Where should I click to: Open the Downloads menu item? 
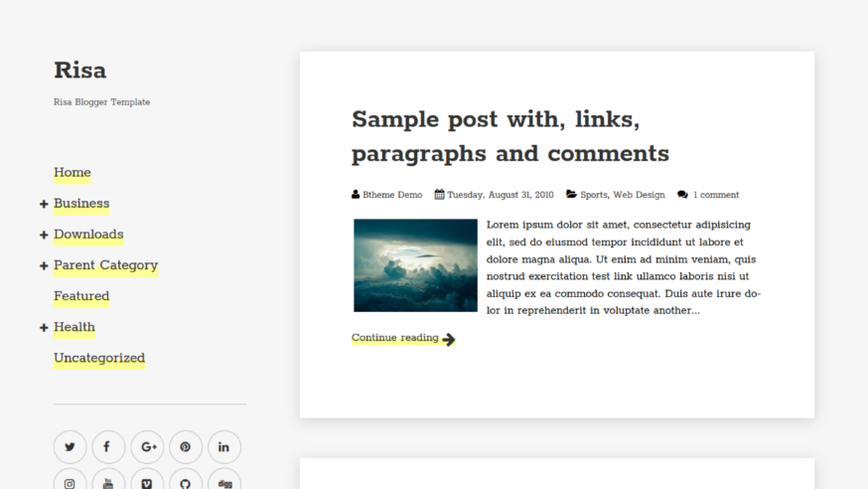pyautogui.click(x=88, y=235)
